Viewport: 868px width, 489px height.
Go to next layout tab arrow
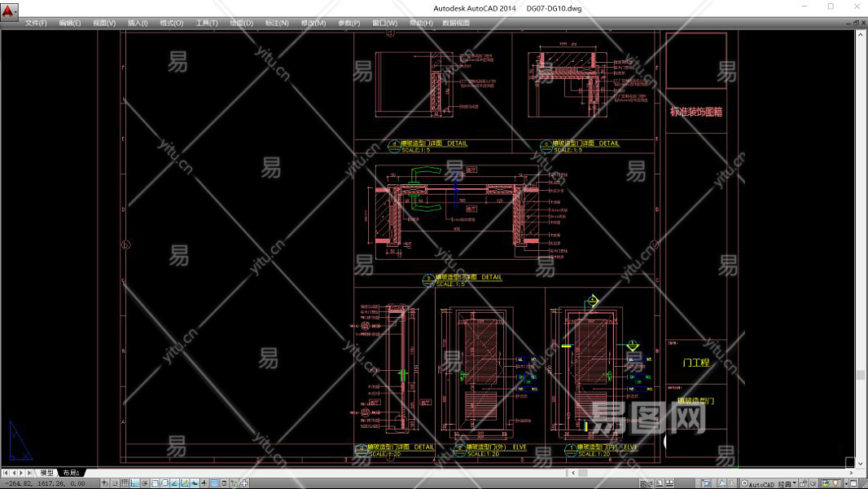tap(21, 473)
